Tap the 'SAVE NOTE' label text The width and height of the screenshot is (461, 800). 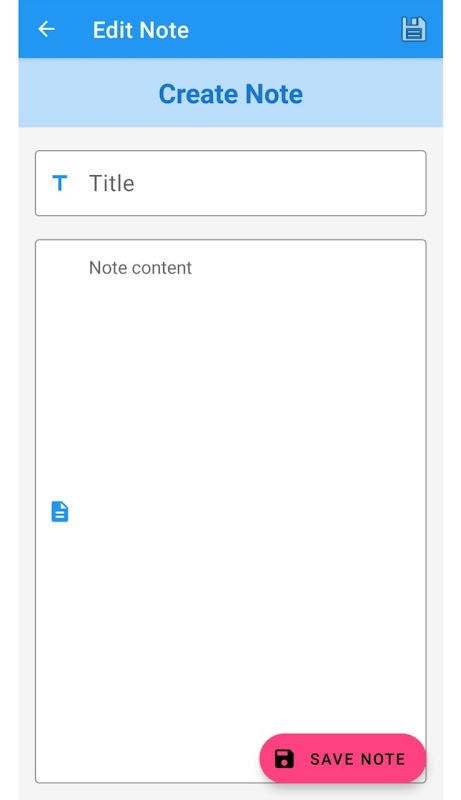click(357, 759)
